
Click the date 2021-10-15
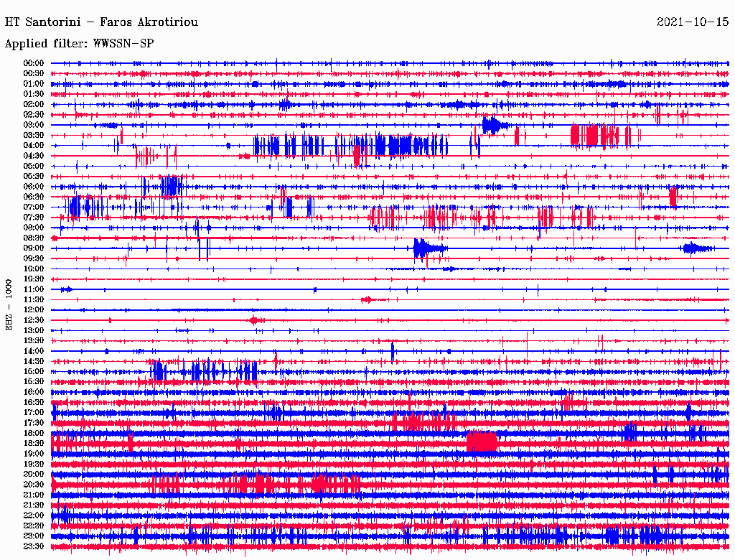tap(693, 22)
